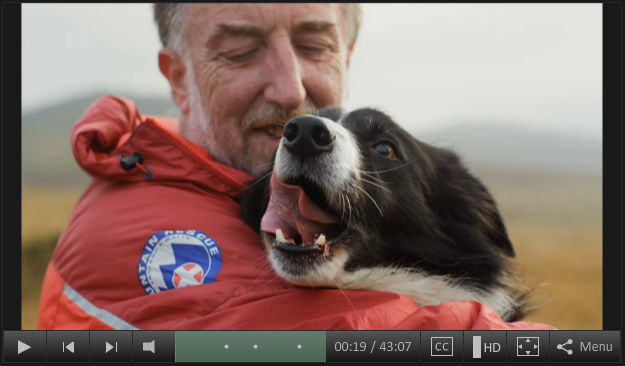The width and height of the screenshot is (625, 366).
Task: Toggle closed captions with CC button
Action: coord(442,347)
